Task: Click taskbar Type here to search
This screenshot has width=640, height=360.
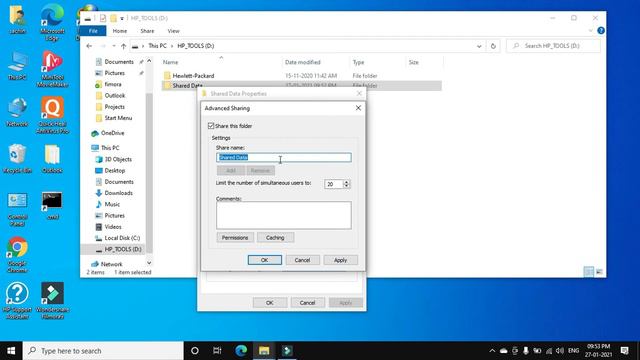Action: tap(103, 351)
